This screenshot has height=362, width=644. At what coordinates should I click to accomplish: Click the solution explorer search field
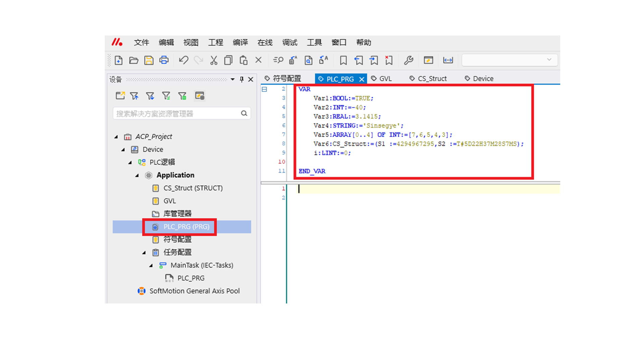(x=177, y=114)
